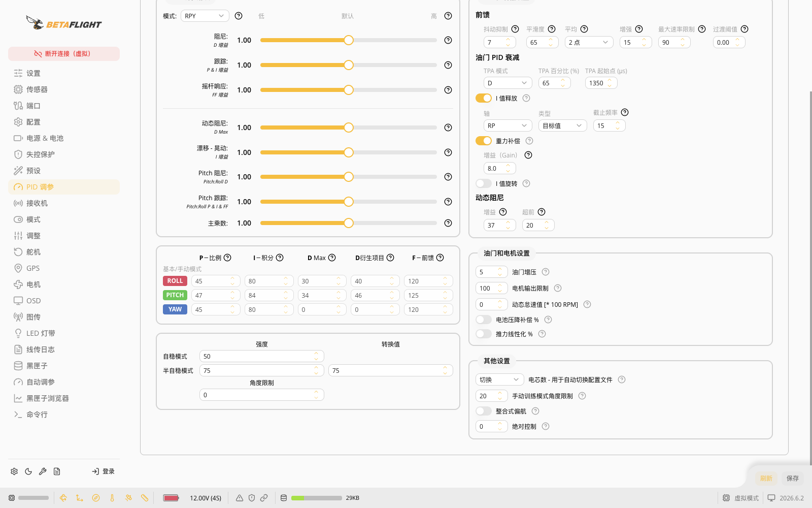Click the 保存 button
Image resolution: width=812 pixels, height=508 pixels.
tap(793, 478)
